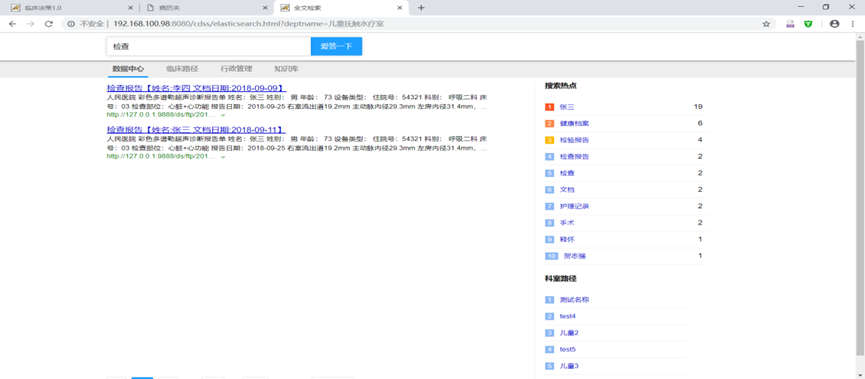The image size is (865, 379).
Task: Click the 不安全 site info icon
Action: (71, 24)
